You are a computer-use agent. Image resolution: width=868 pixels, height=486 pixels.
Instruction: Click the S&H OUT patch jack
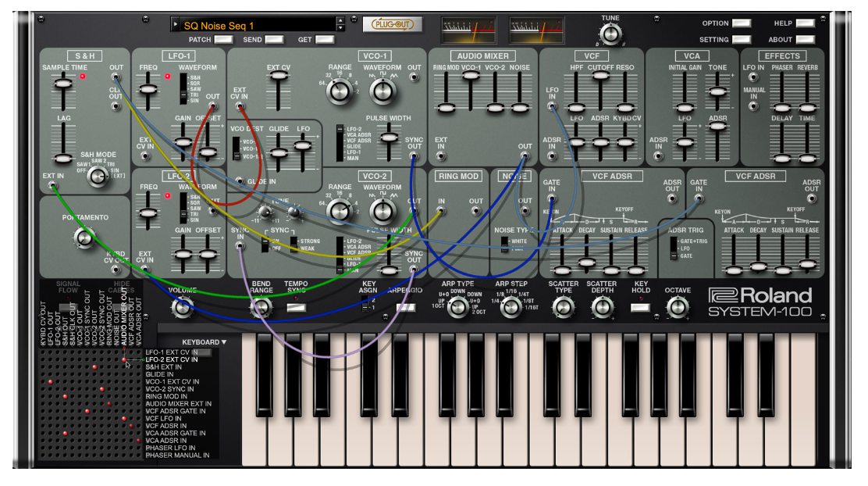(116, 77)
